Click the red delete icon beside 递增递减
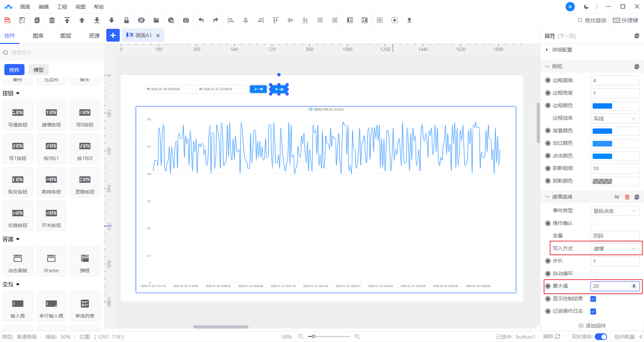Image resolution: width=644 pixels, height=342 pixels. point(627,197)
